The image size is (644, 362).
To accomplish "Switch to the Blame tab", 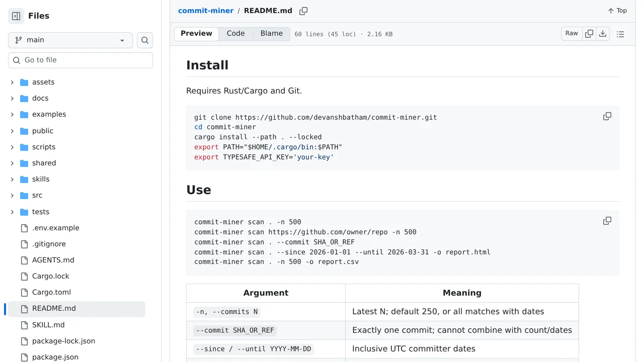I will 272,34.
